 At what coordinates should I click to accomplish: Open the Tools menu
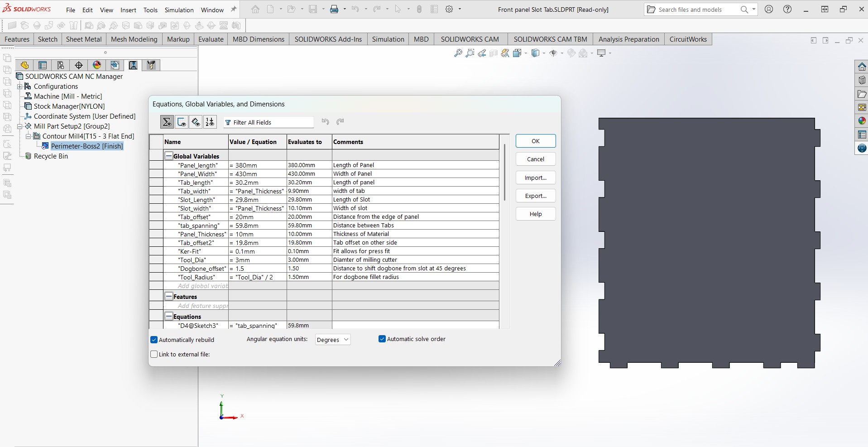tap(150, 10)
